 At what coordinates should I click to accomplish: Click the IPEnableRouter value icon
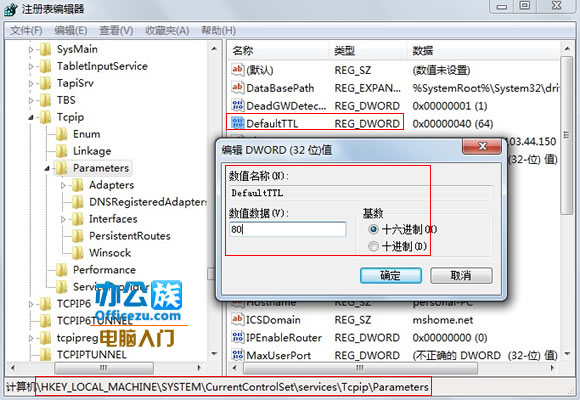237,337
